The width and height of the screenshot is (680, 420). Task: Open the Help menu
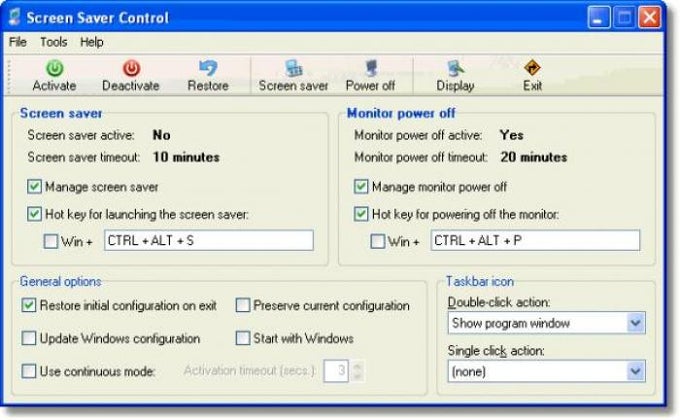point(92,42)
